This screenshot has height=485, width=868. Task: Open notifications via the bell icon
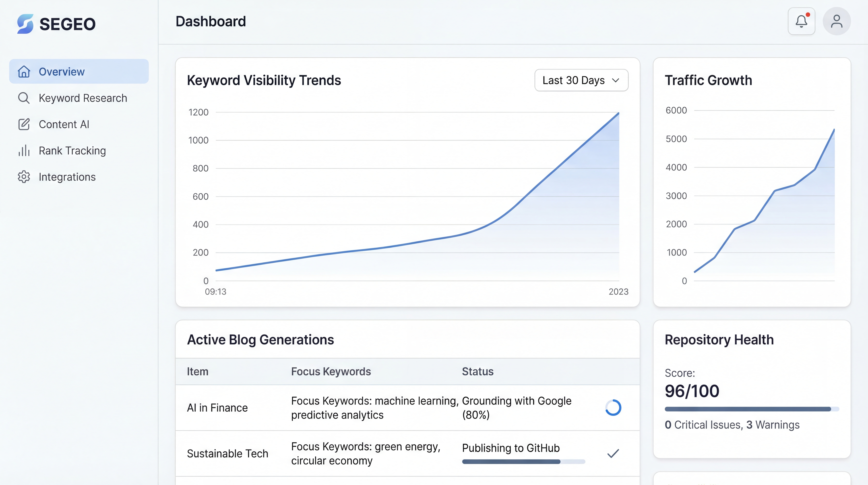pyautogui.click(x=802, y=21)
